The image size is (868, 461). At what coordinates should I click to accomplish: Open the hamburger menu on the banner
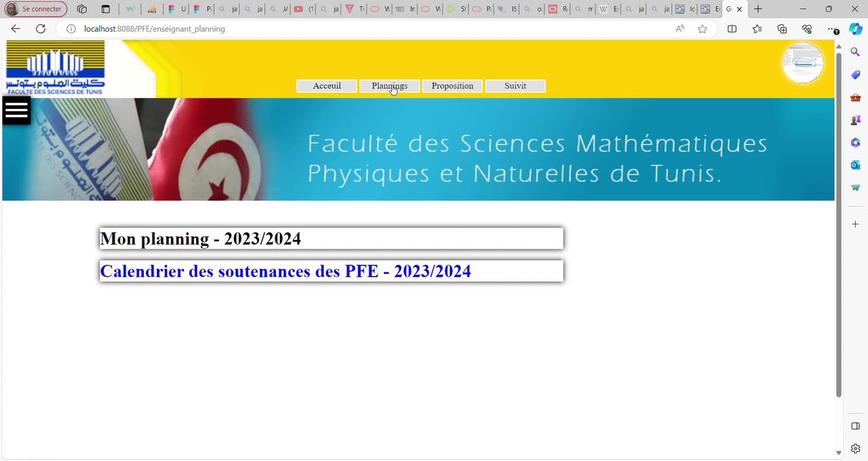(x=16, y=110)
